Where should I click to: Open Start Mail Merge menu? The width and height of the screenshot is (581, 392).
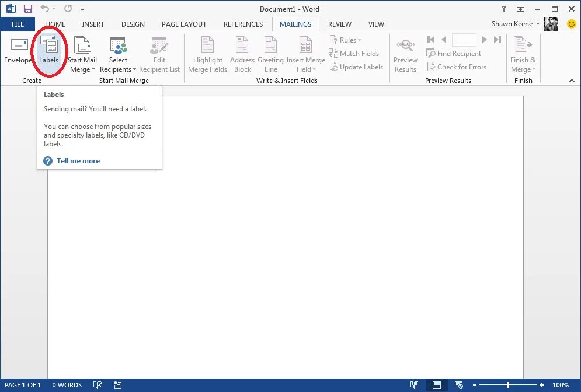[82, 54]
